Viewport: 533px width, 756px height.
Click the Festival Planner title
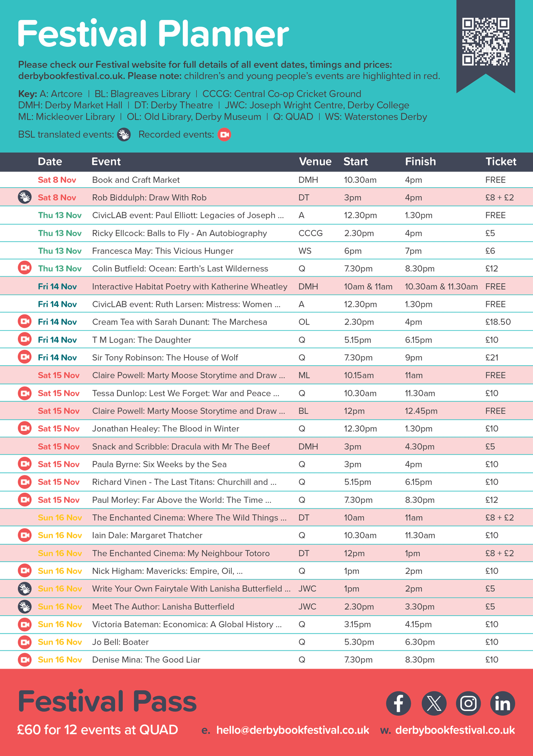tap(153, 34)
